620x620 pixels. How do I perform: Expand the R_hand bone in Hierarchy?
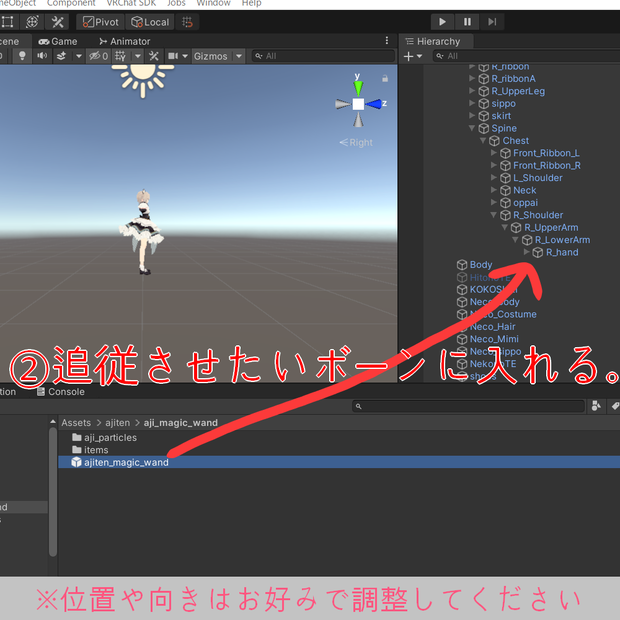click(526, 252)
